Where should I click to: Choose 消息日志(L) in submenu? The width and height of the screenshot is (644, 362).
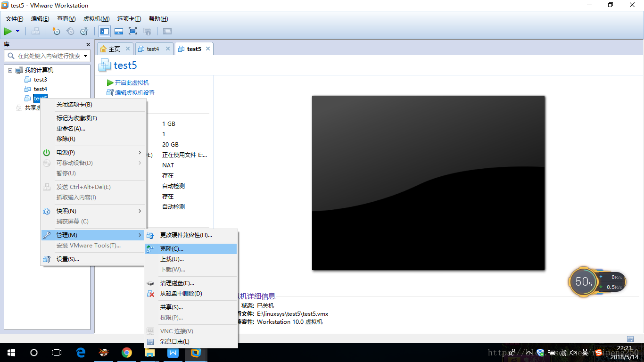[x=190, y=342]
